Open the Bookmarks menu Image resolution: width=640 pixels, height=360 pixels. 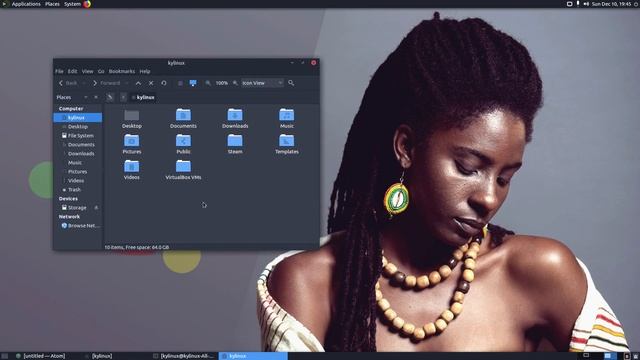click(122, 71)
